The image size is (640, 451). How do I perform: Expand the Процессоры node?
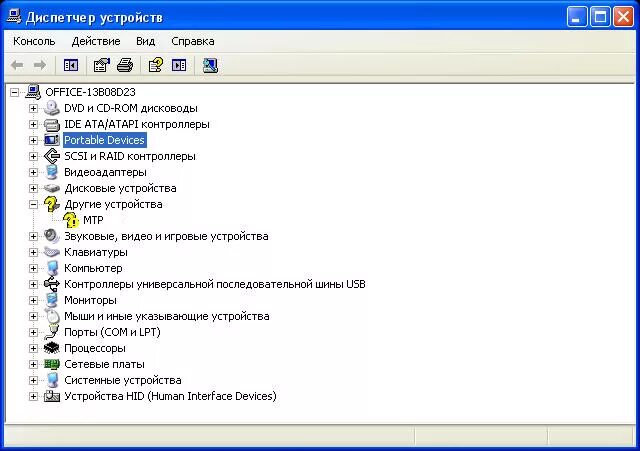pos(33,348)
